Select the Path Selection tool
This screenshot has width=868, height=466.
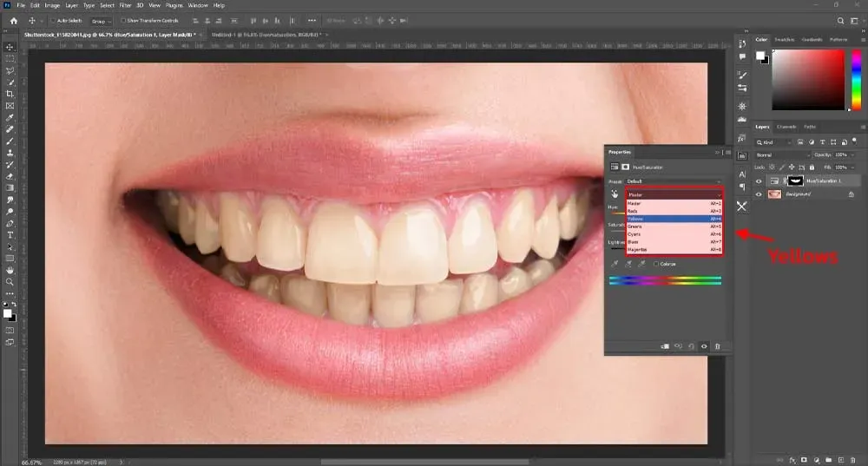pos(10,246)
